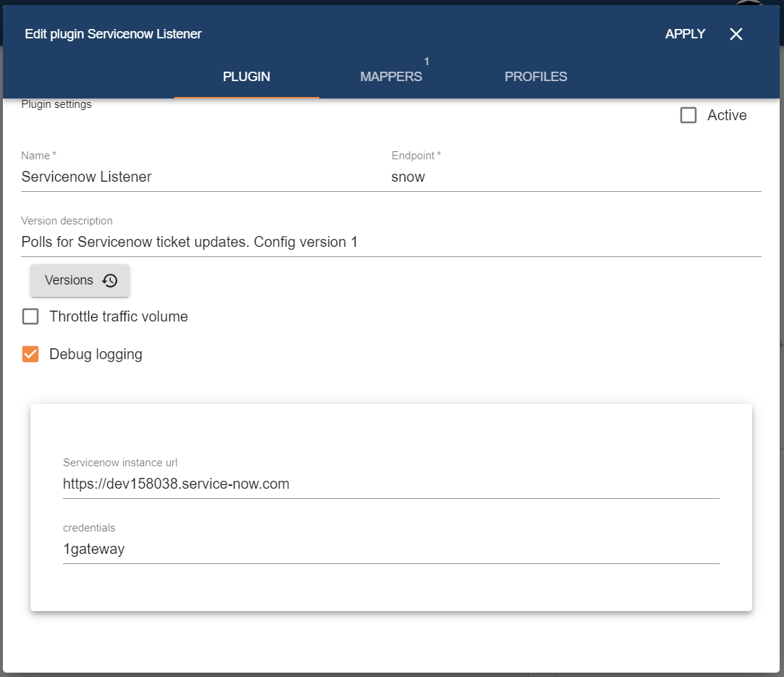Click the Name field label
784x677 pixels.
pyautogui.click(x=38, y=156)
